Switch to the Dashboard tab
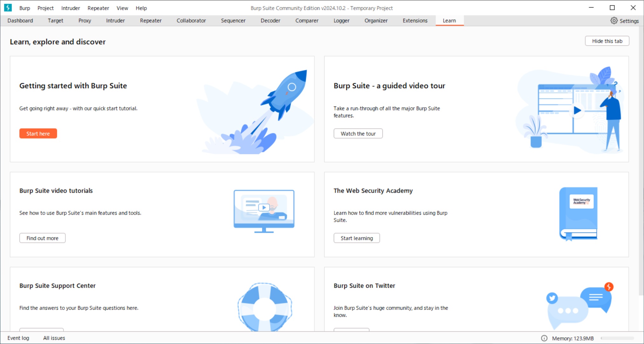The width and height of the screenshot is (644, 344). [20, 21]
